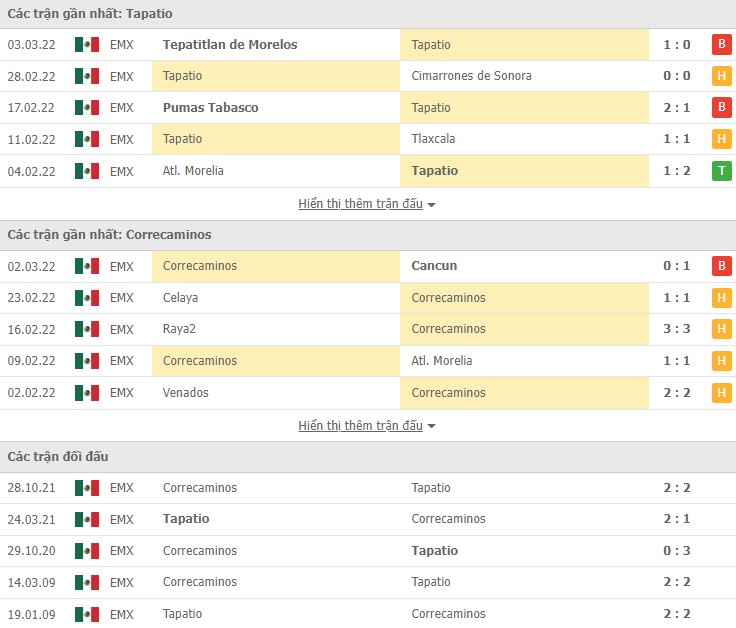Click the 'Các trận đối đầu' section header
The height and width of the screenshot is (628, 736).
[58, 457]
